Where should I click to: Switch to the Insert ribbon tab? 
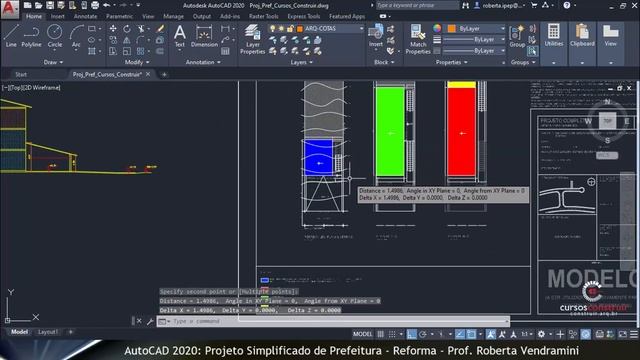58,16
